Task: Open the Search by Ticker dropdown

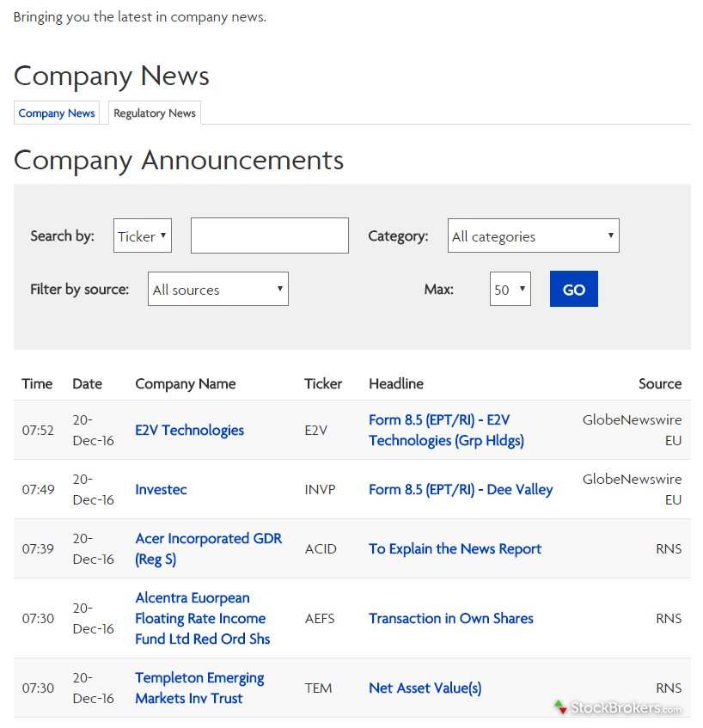Action: 143,236
